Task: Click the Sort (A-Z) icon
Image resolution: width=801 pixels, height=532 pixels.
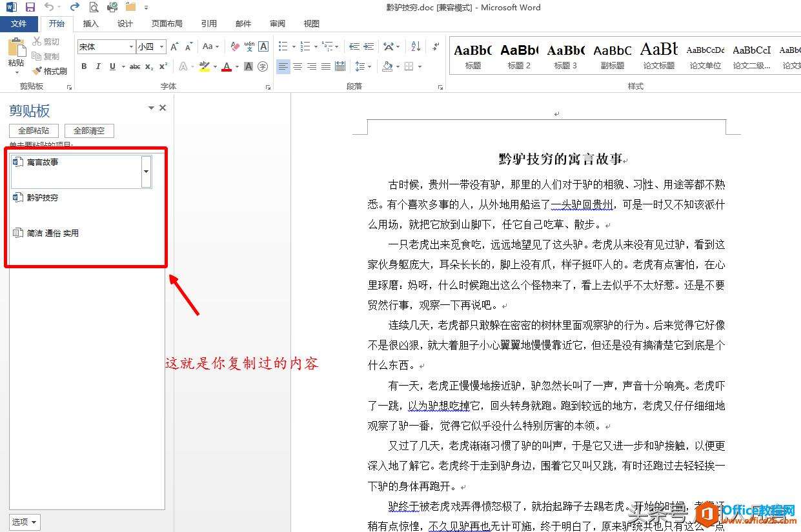Action: click(416, 46)
